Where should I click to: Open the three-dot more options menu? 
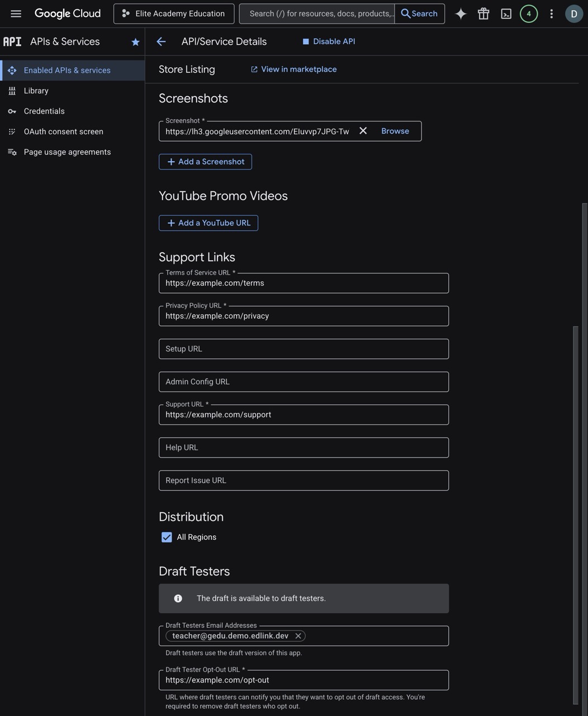pos(552,13)
